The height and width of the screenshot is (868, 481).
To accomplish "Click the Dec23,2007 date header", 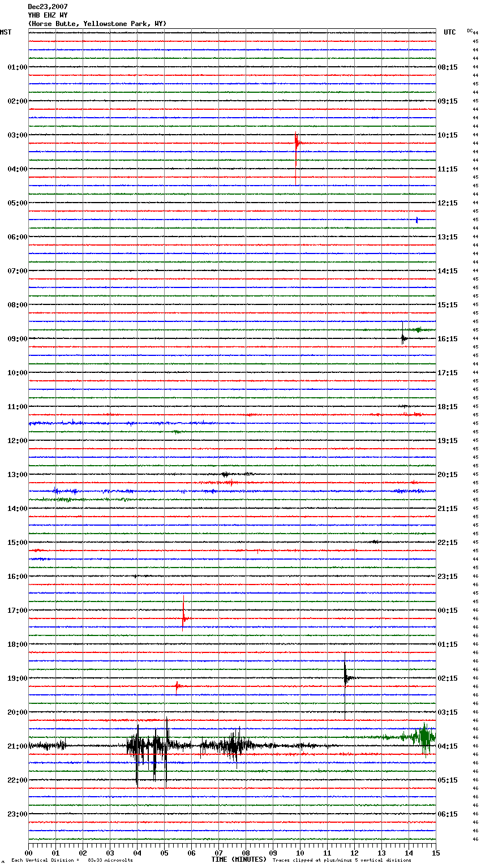I will 48,7.
